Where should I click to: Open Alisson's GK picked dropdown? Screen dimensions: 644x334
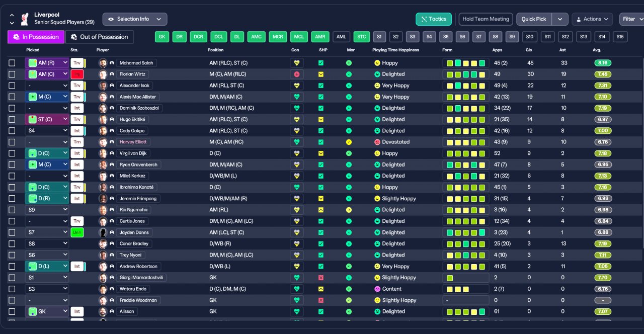[x=47, y=311]
